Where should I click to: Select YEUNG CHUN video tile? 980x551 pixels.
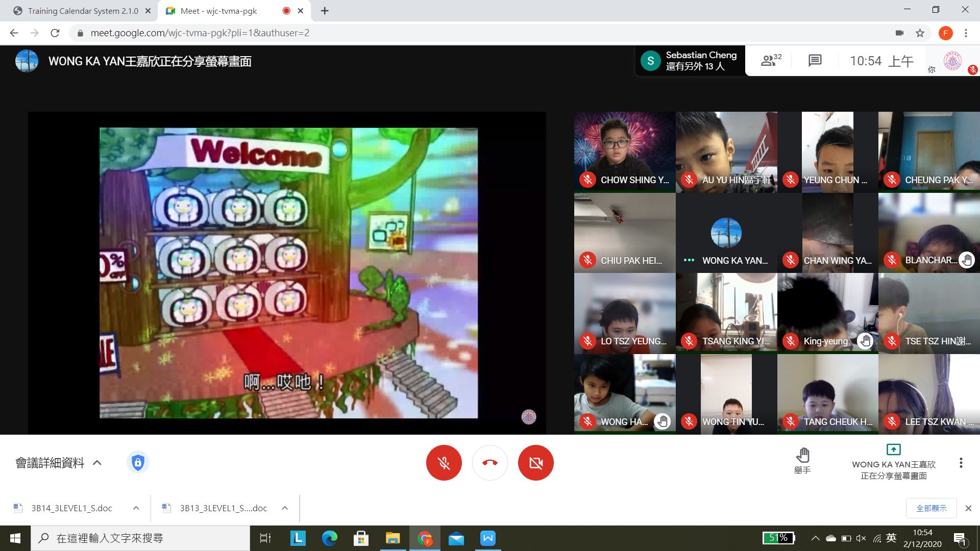[828, 152]
